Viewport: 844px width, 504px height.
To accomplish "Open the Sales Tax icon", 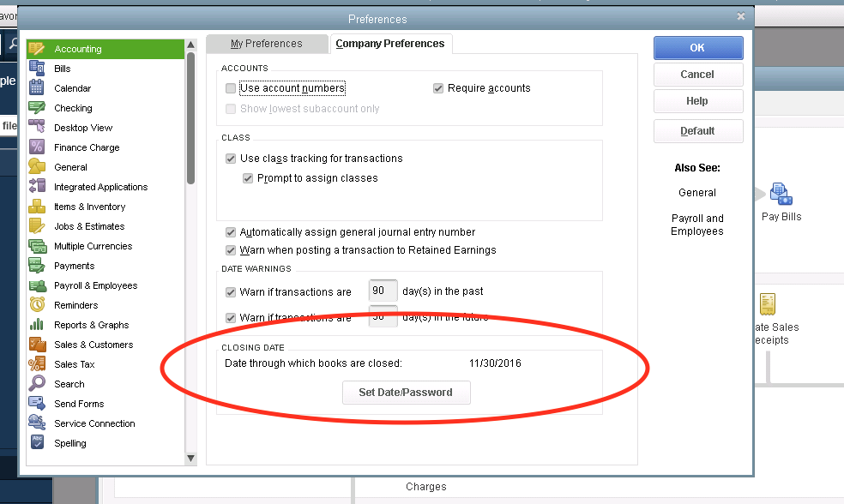I will pos(37,364).
